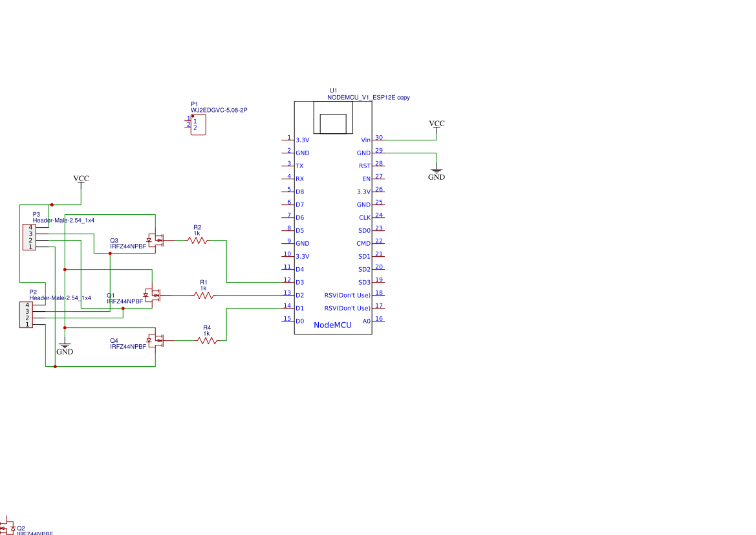Image resolution: width=756 pixels, height=535 pixels.
Task: Click the P1 reference designator
Action: [194, 104]
